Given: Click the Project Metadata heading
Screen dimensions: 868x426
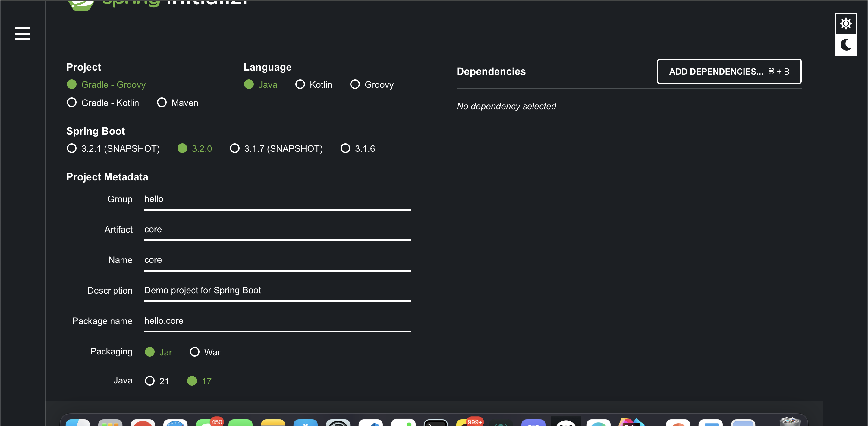Looking at the screenshot, I should tap(107, 177).
